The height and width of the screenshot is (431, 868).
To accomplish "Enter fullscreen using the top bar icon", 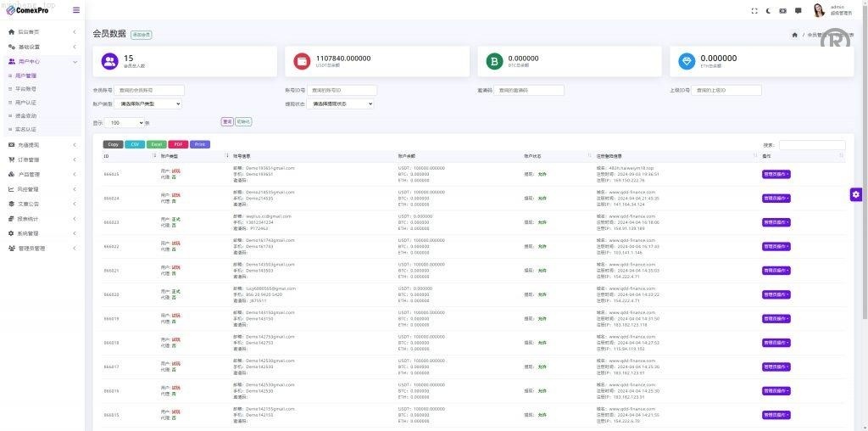I will click(754, 11).
